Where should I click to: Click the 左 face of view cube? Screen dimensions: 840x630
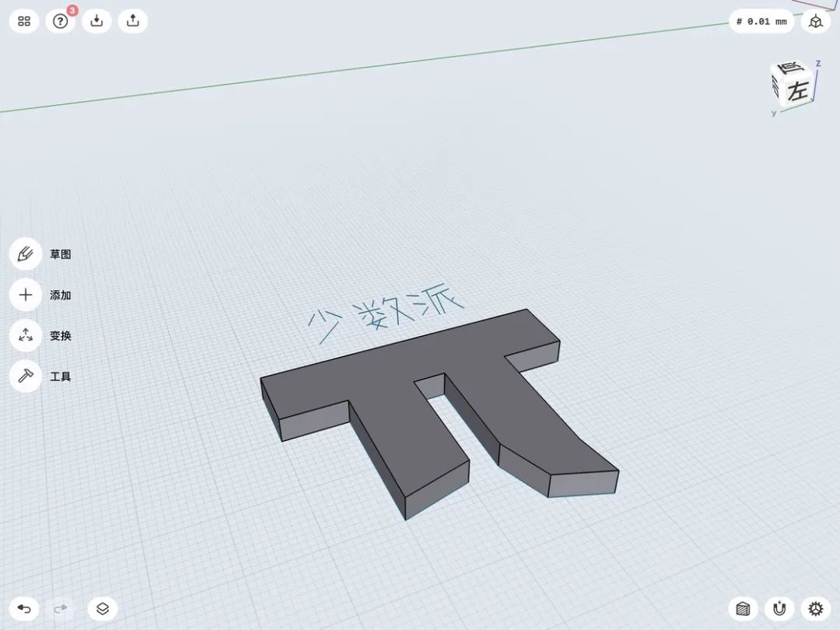coord(797,90)
